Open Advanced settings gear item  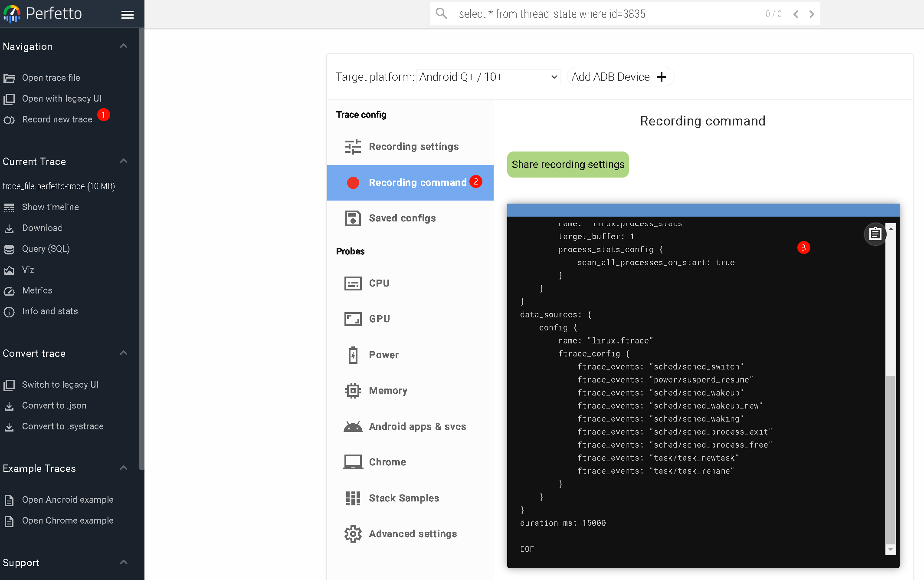413,534
